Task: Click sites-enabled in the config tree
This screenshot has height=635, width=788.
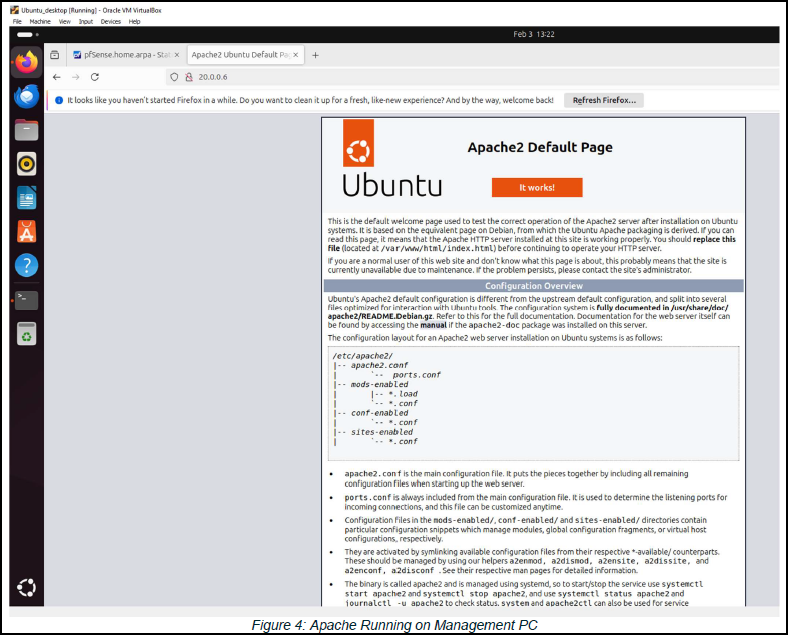Action: click(382, 432)
